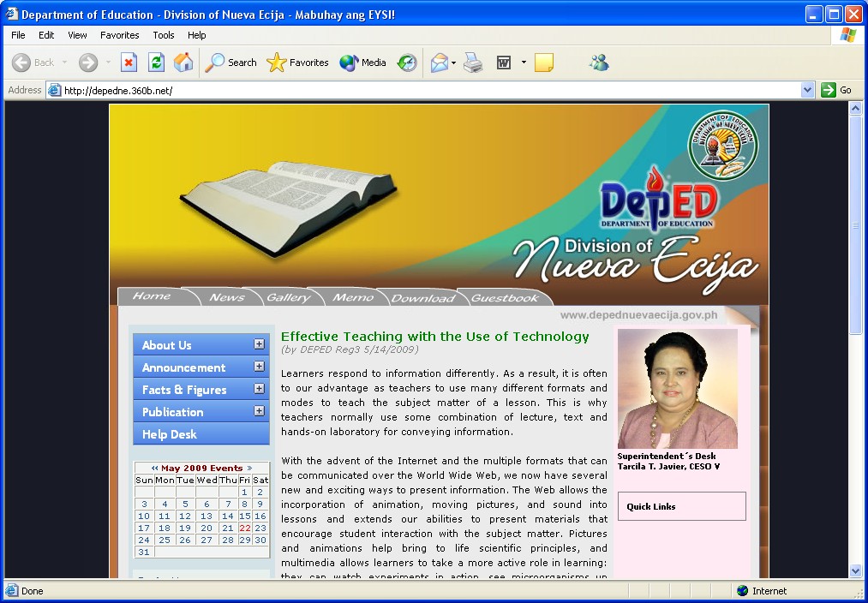
Task: Open the Mail envelope button
Action: pos(440,63)
